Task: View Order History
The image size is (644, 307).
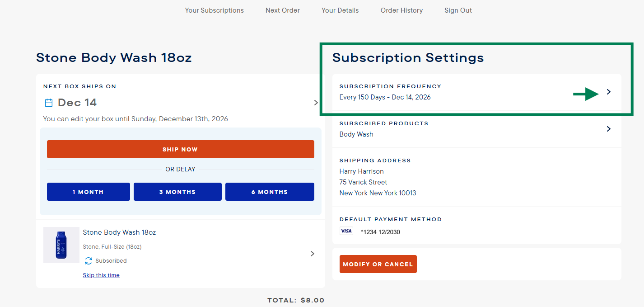Action: pos(401,10)
